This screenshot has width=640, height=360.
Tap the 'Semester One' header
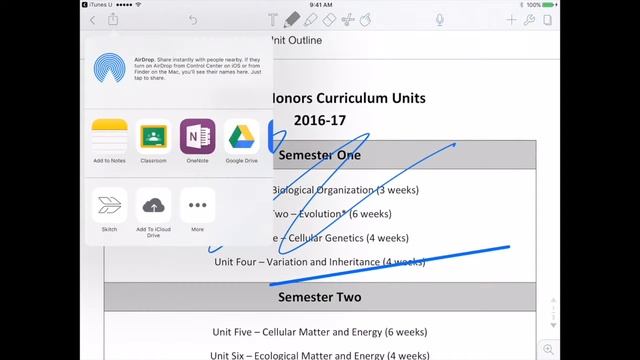(x=320, y=155)
